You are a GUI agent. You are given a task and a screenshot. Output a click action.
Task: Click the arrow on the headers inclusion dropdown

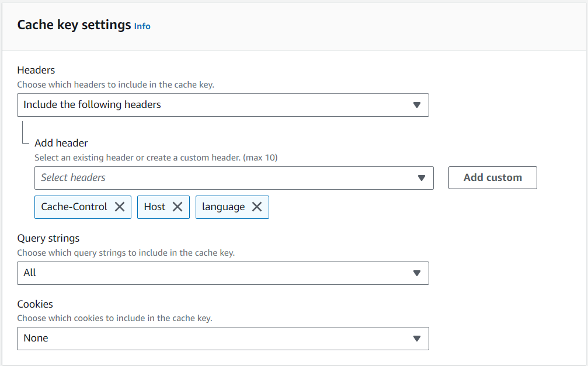pyautogui.click(x=417, y=105)
